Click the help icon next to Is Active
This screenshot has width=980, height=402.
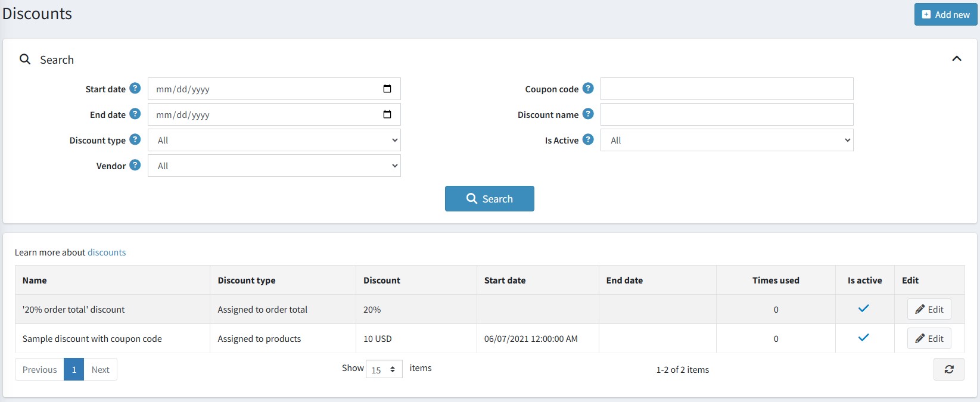point(588,139)
